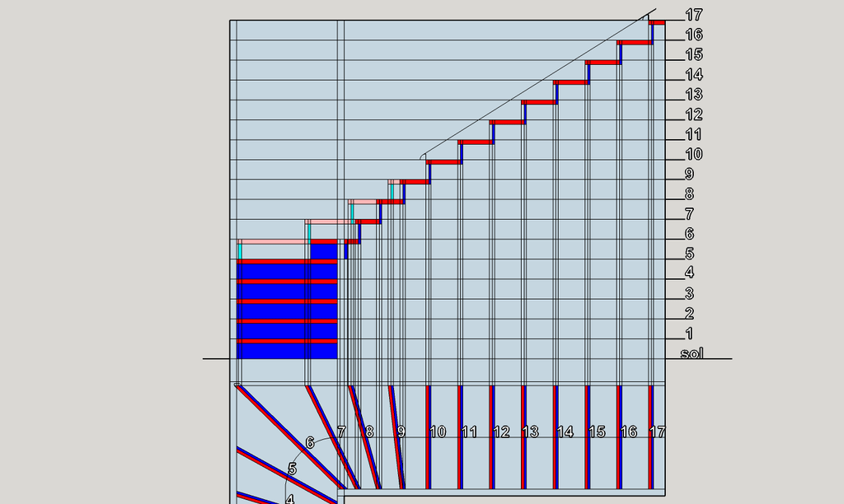Click plan view step number 12
Image resolution: width=844 pixels, height=504 pixels.
pyautogui.click(x=501, y=432)
